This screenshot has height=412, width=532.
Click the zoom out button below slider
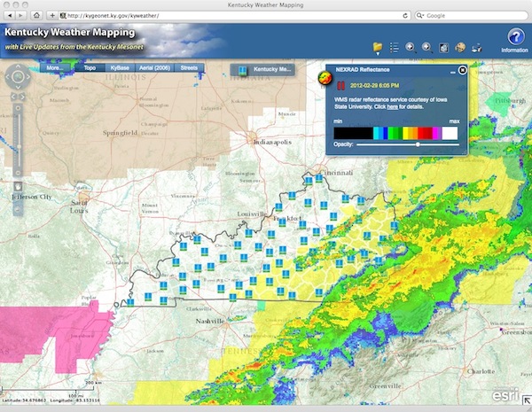point(19,174)
